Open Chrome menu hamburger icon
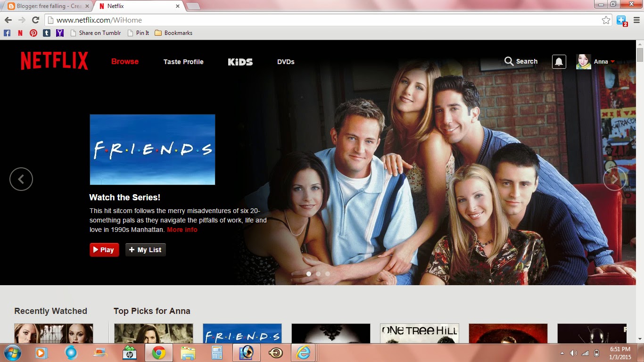644x362 pixels. tap(636, 20)
